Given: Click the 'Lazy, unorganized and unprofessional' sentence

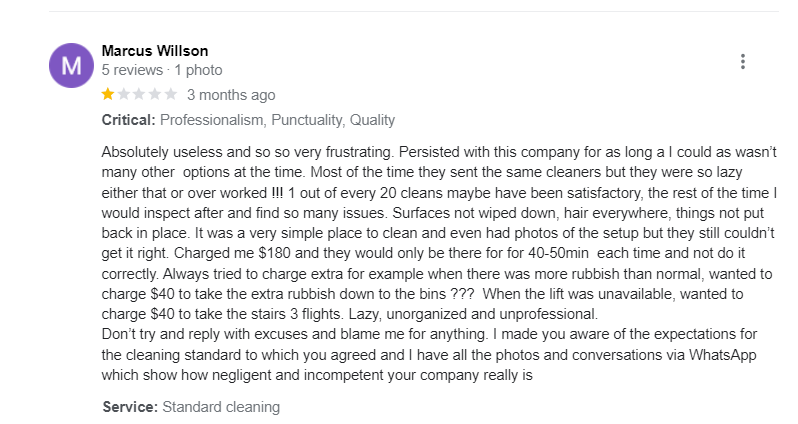Looking at the screenshot, I should [x=473, y=314].
